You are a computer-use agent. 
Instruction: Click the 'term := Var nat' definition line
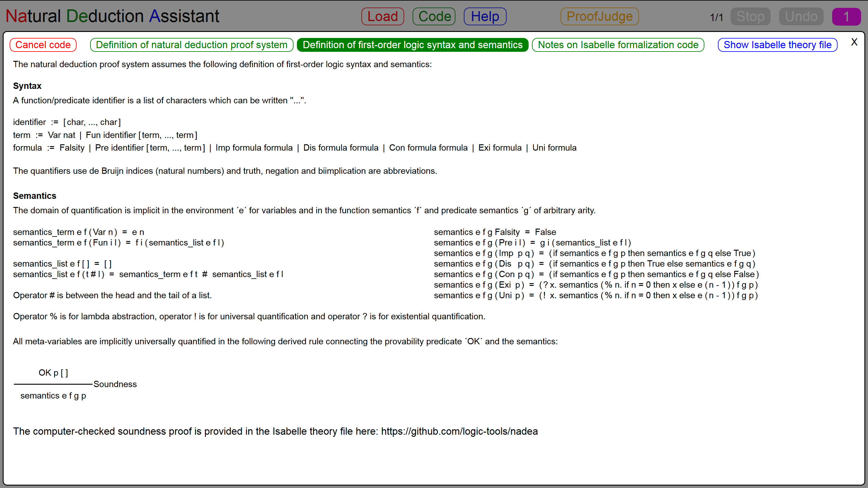105,135
